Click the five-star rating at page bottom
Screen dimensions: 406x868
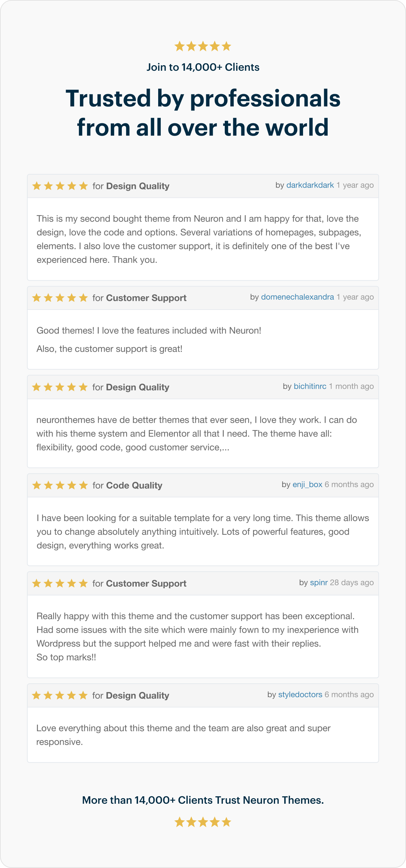tap(203, 822)
